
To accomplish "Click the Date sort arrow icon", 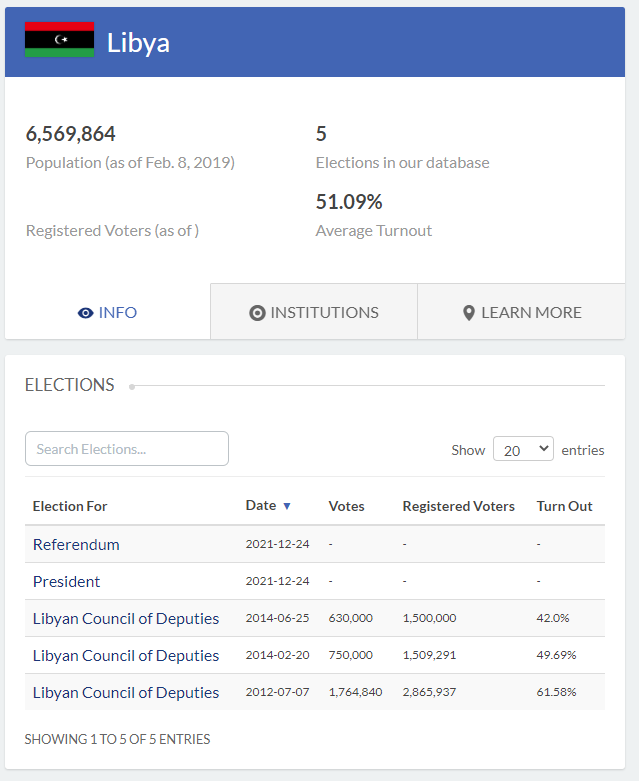I will (287, 506).
